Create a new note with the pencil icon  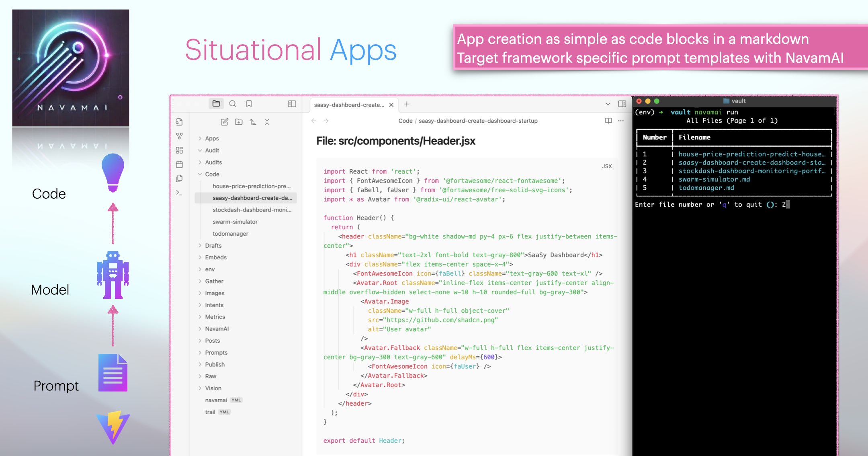point(225,122)
